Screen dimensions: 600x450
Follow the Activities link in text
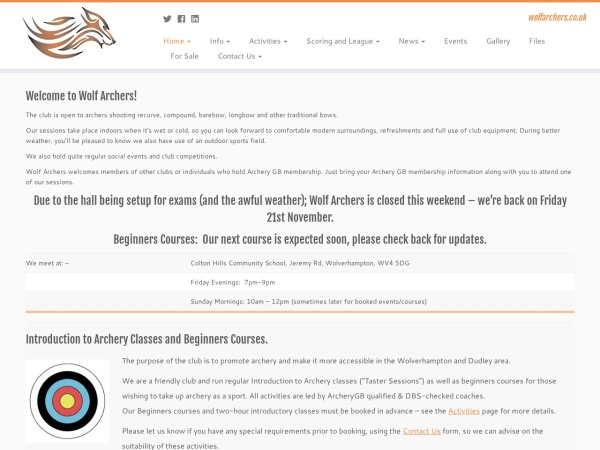coord(464,411)
